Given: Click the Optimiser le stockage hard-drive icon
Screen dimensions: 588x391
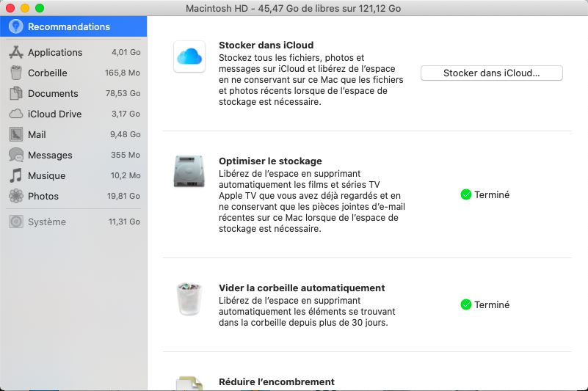Looking at the screenshot, I should (x=189, y=172).
